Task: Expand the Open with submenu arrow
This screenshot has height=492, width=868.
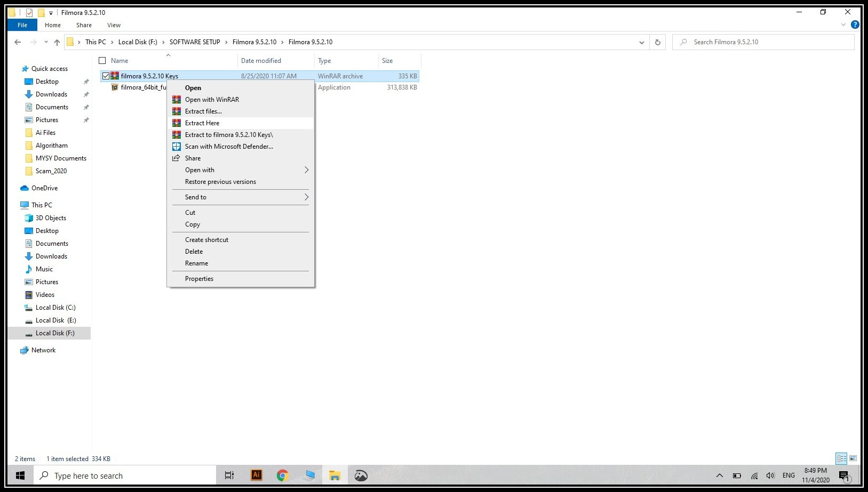Action: coord(306,170)
